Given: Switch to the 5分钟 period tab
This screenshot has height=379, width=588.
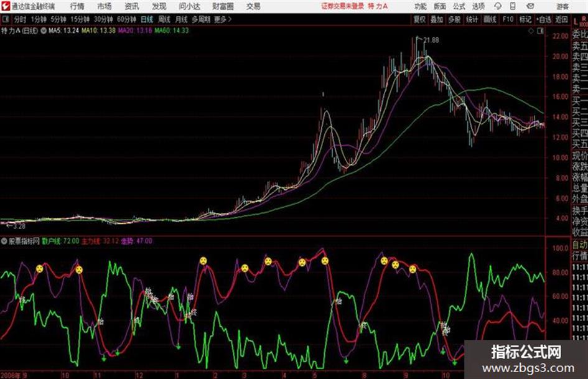Looking at the screenshot, I should click(x=58, y=19).
